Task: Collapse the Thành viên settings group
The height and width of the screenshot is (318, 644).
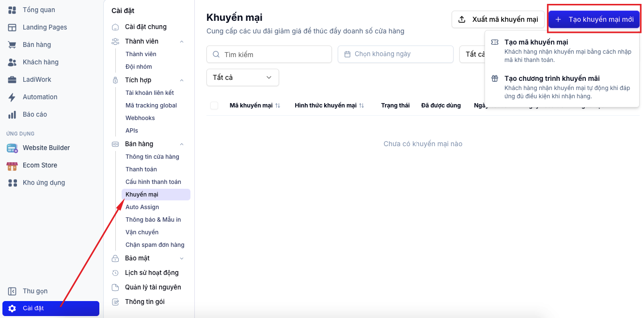Action: pos(182,41)
